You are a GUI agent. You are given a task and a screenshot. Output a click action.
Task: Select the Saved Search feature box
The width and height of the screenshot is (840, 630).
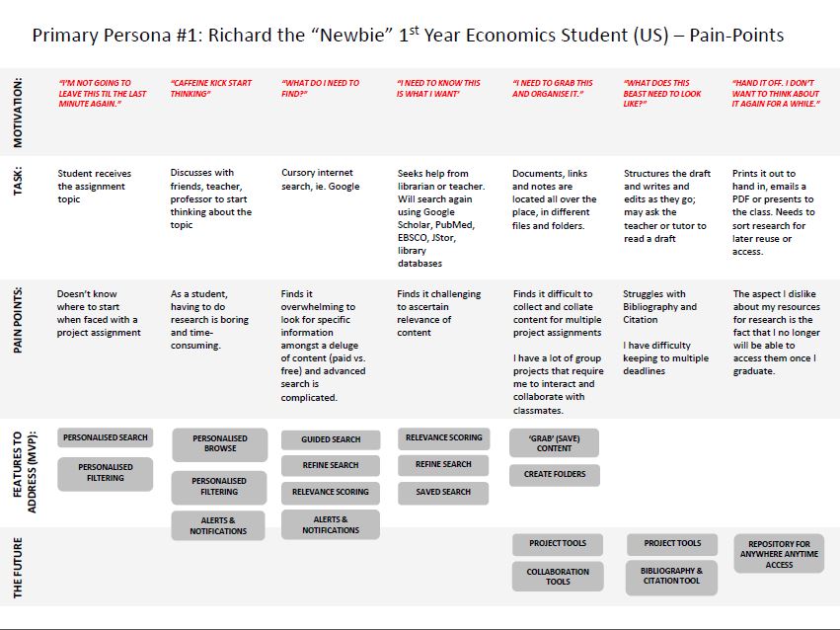click(x=443, y=492)
